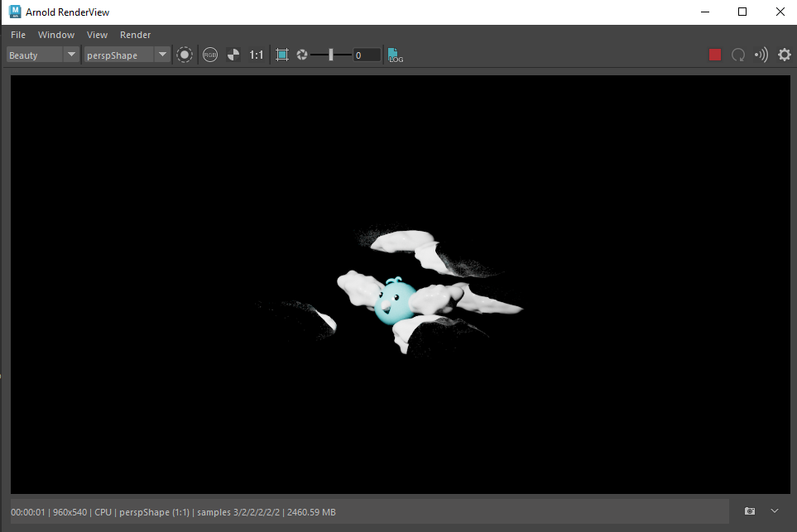The image size is (797, 532).
Task: Open the perspShape camera dropdown
Action: pos(127,55)
